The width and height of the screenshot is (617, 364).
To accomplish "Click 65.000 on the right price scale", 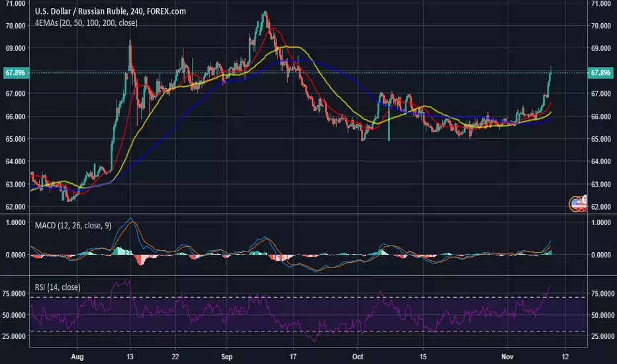I will [x=601, y=139].
